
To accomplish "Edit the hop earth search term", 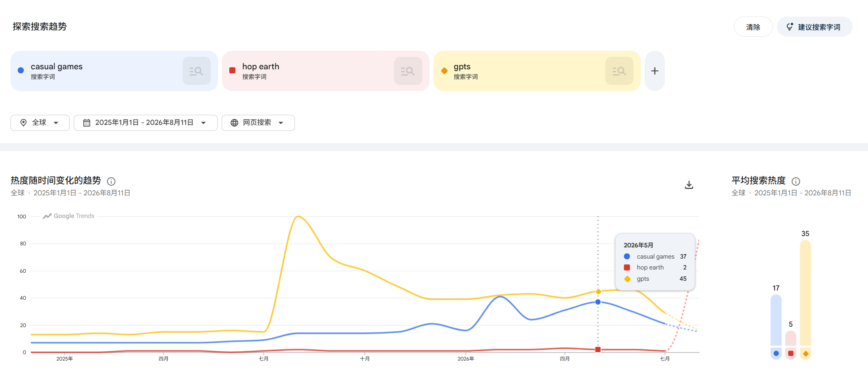I will click(261, 66).
